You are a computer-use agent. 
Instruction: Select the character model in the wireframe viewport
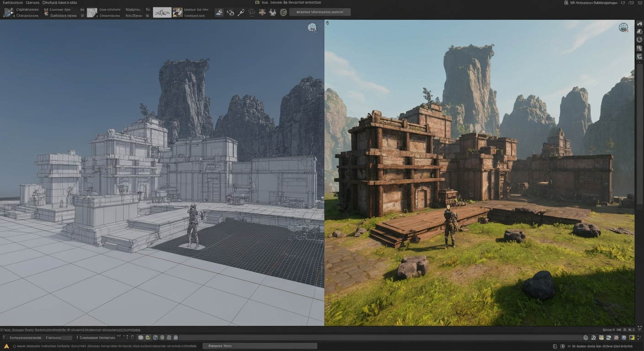click(x=193, y=225)
